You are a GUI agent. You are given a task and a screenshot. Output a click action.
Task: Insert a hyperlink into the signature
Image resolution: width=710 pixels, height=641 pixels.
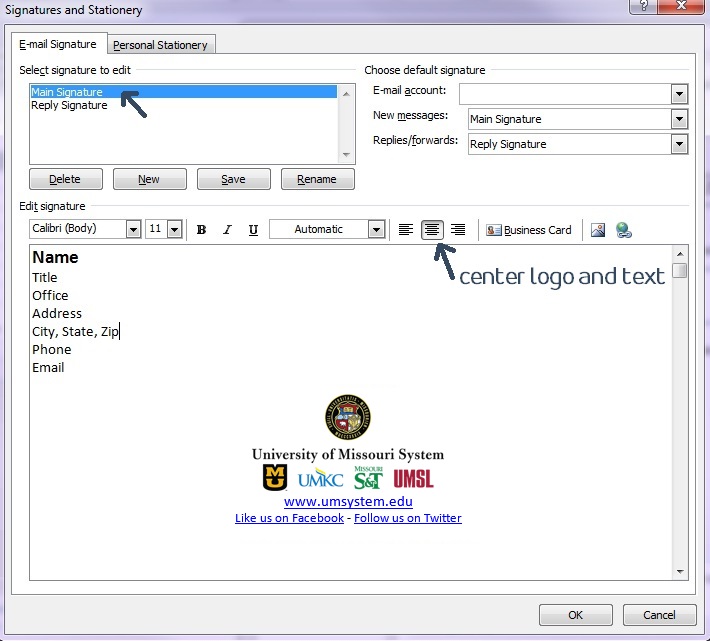(624, 230)
